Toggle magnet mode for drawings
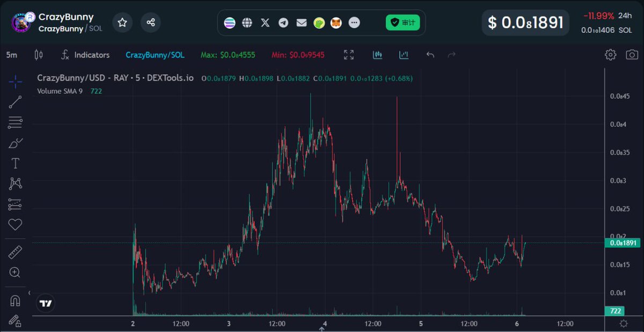 coord(16,300)
